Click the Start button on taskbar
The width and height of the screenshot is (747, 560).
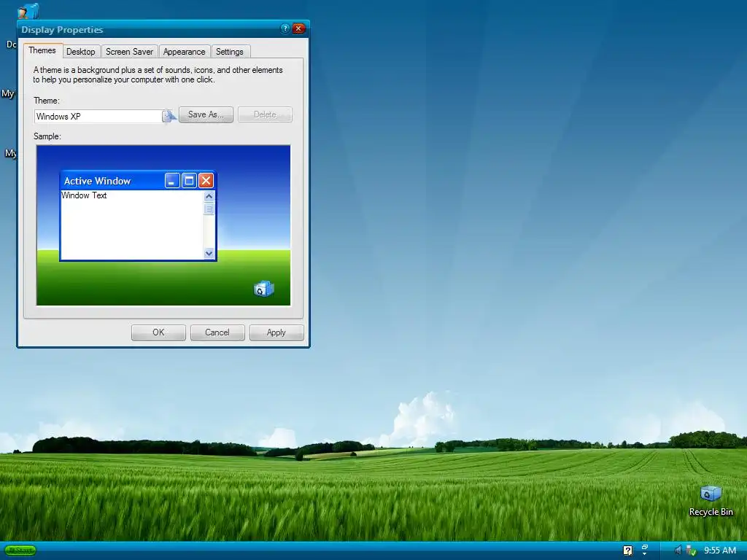click(x=20, y=551)
